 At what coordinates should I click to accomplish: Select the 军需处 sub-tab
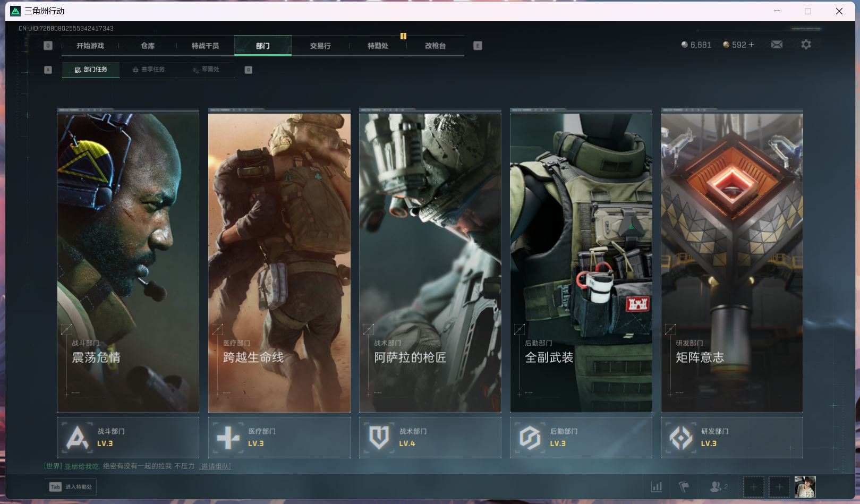point(206,70)
